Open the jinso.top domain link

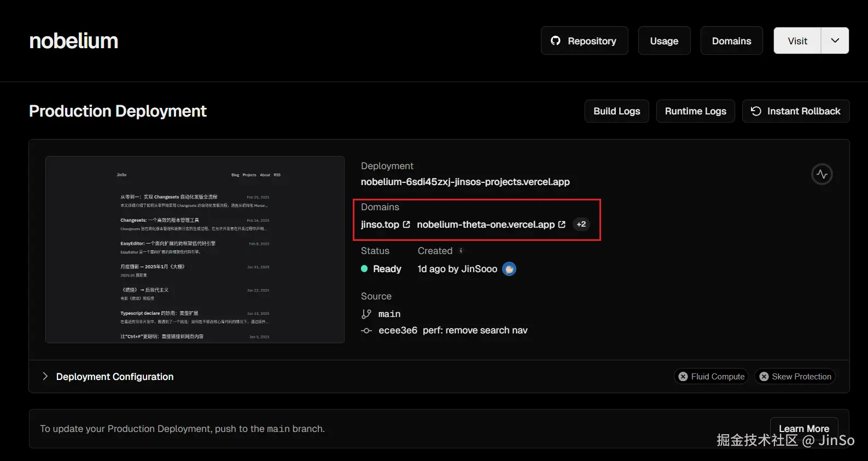pos(380,224)
